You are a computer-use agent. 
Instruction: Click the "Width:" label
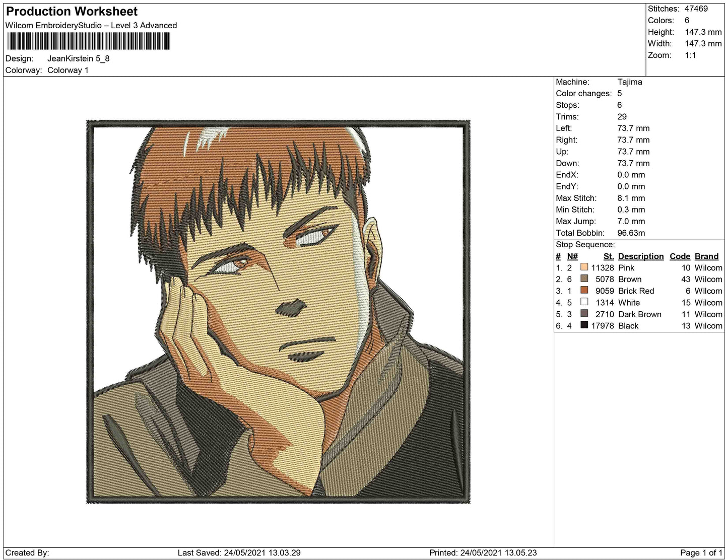click(659, 44)
